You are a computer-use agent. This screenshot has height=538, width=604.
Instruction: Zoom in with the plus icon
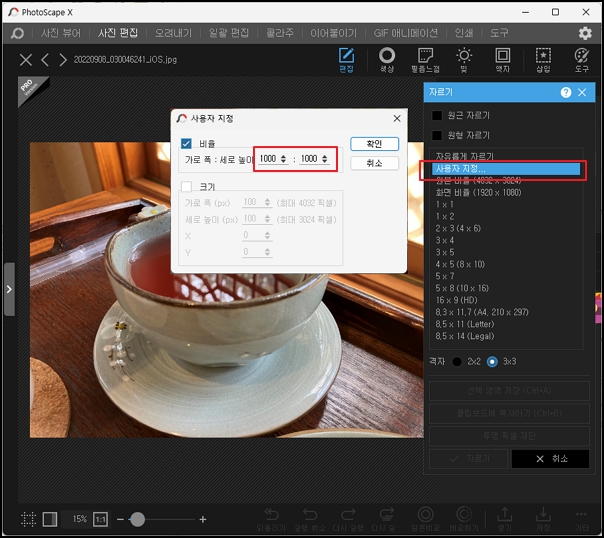point(203,520)
